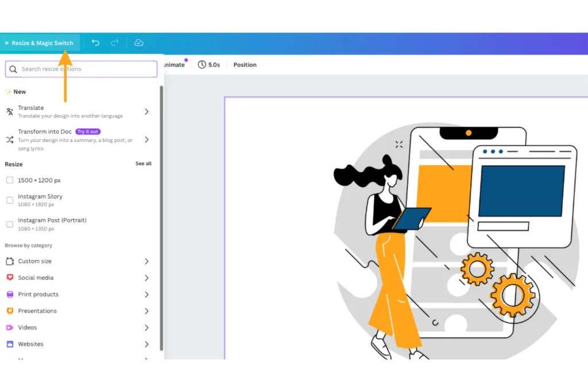
Task: Check the Instagram Story size option
Action: 9,200
